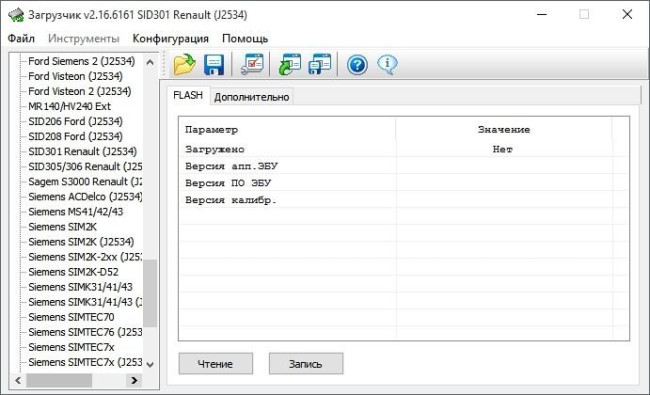Select Siemens SIM2K-D52 entry
The height and width of the screenshot is (395, 650).
click(x=73, y=272)
